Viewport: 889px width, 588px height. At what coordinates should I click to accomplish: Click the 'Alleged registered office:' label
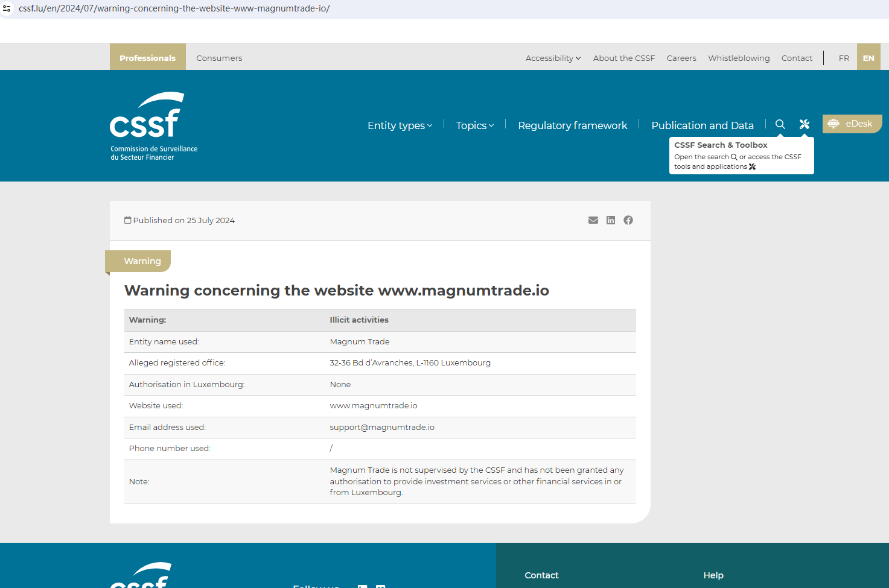tap(177, 362)
